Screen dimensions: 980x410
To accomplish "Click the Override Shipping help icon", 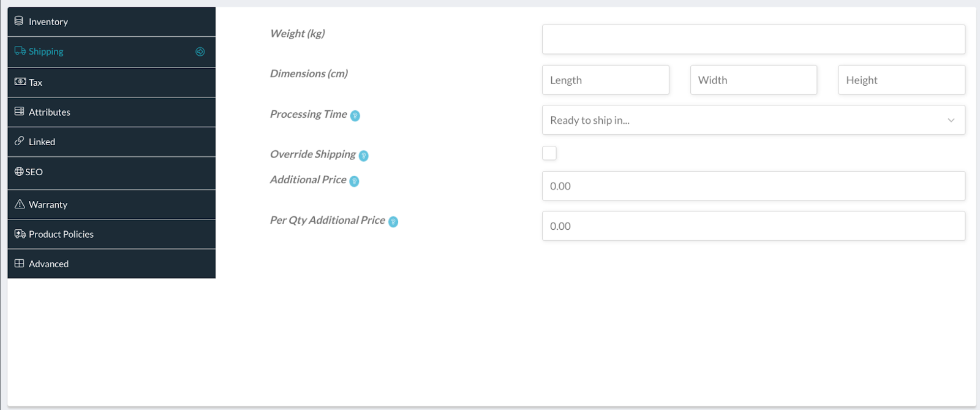I will [x=363, y=156].
